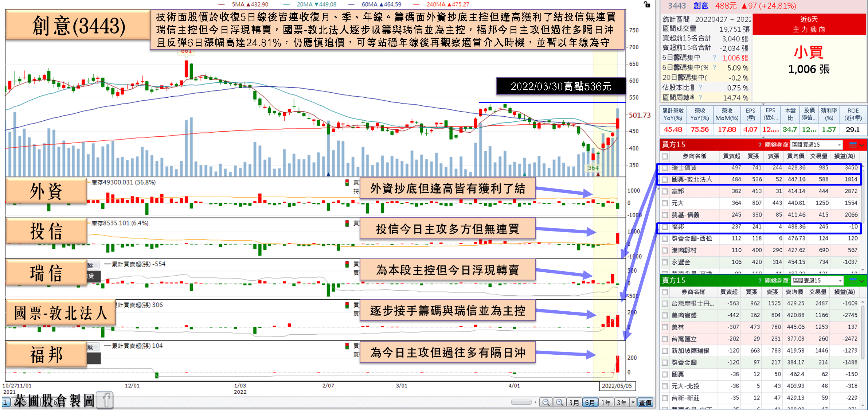Click the 群益金鼎-西松 row
Viewport: 868px width, 420px height.
coord(761,238)
